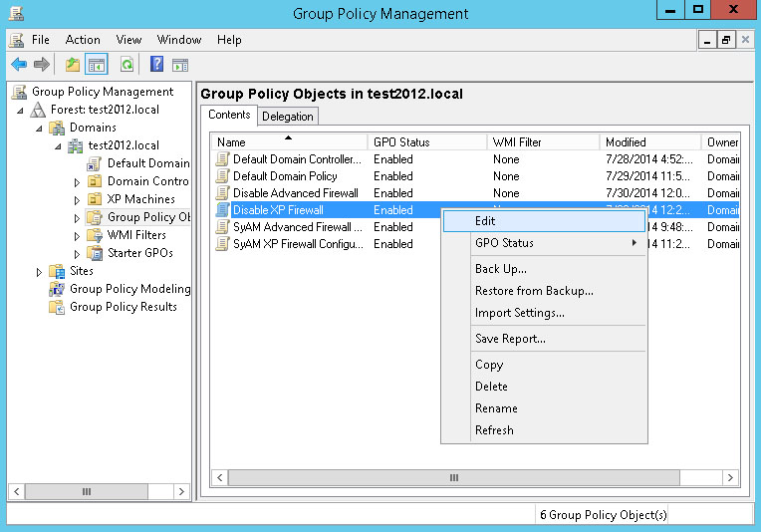
Task: Expand the Sites tree node
Action: (40, 272)
